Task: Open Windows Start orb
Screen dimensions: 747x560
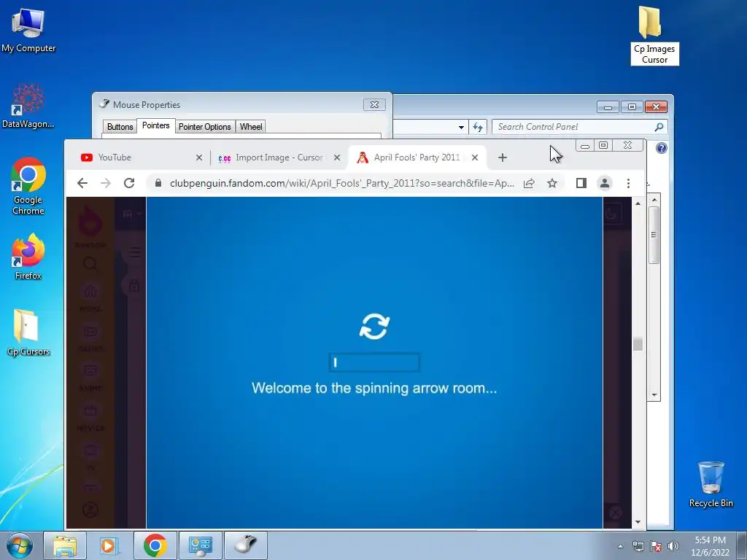Action: coord(20,545)
